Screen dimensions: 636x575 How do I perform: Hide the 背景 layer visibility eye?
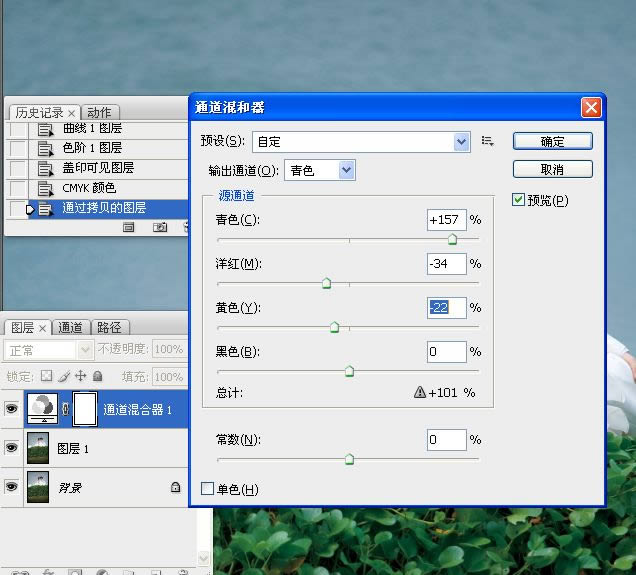click(x=12, y=487)
